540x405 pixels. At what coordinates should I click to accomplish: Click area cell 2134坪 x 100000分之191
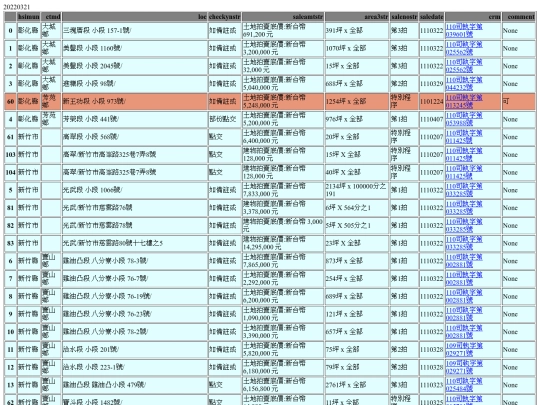(357, 190)
